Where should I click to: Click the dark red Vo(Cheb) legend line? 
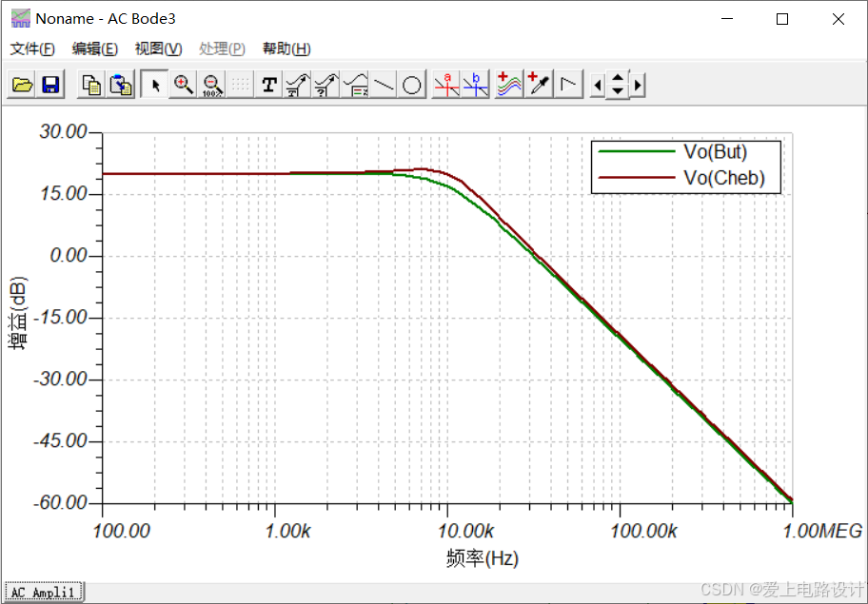[x=636, y=178]
